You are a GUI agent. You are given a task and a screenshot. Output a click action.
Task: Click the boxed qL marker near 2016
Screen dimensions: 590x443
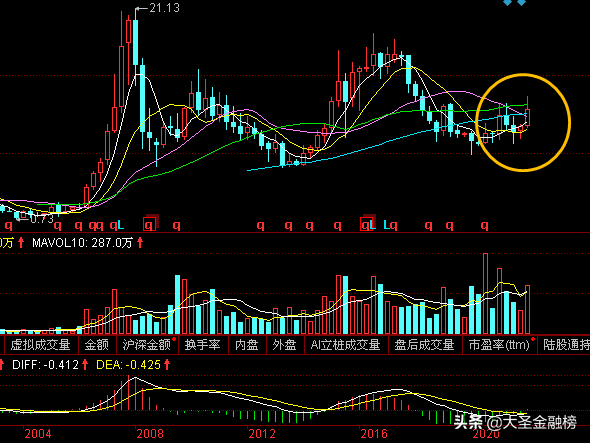368,225
